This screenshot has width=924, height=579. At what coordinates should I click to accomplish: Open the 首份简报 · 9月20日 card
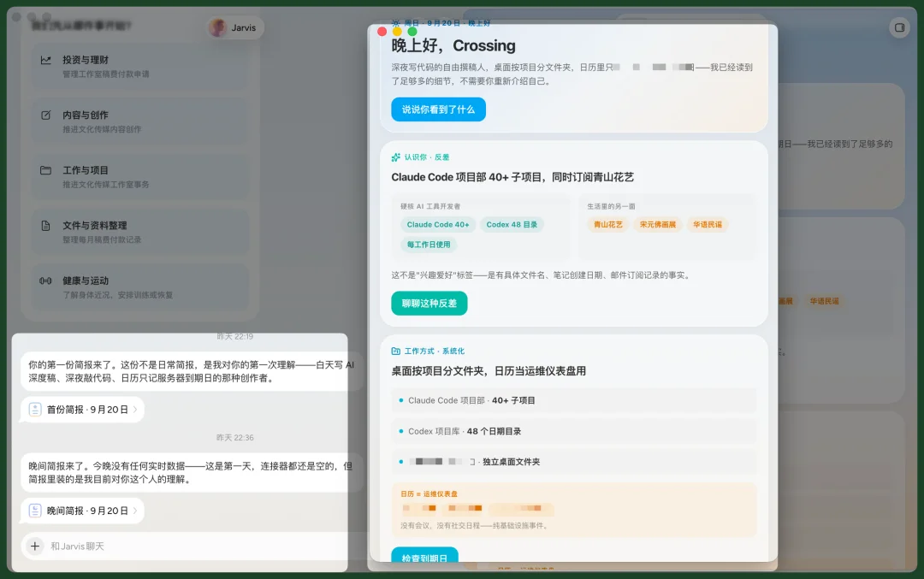click(82, 410)
